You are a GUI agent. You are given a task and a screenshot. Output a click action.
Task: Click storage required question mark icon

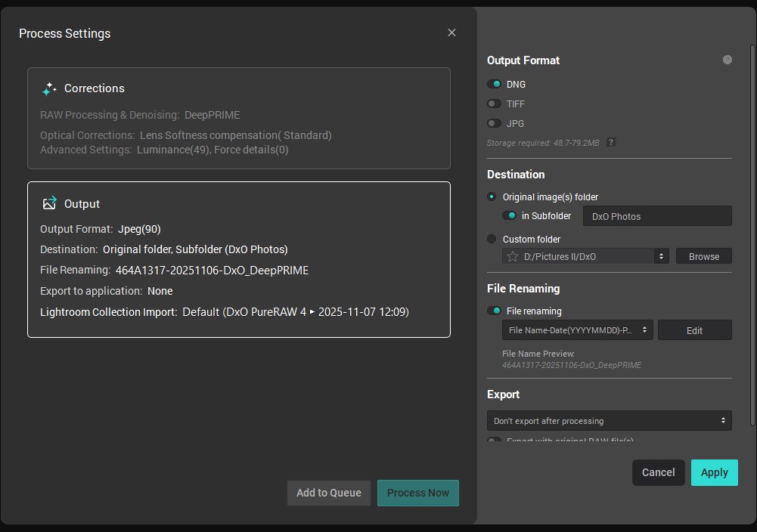pos(611,142)
